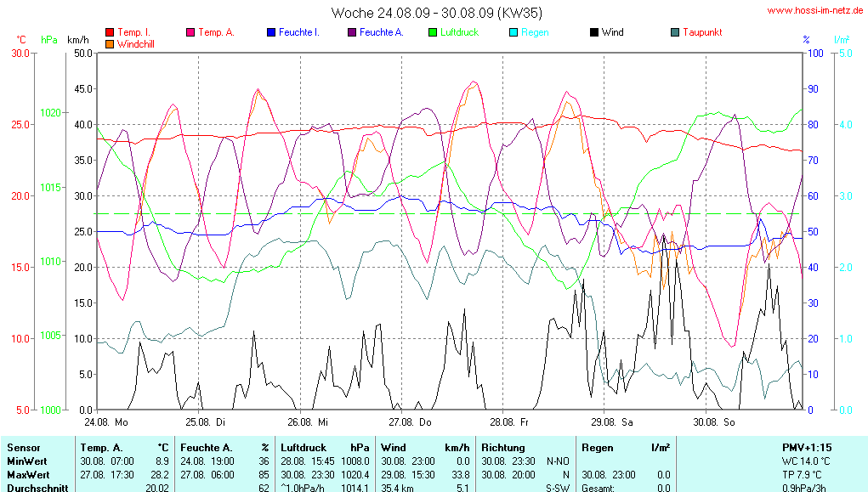Click the Durchschnitt row label in table

37,488
